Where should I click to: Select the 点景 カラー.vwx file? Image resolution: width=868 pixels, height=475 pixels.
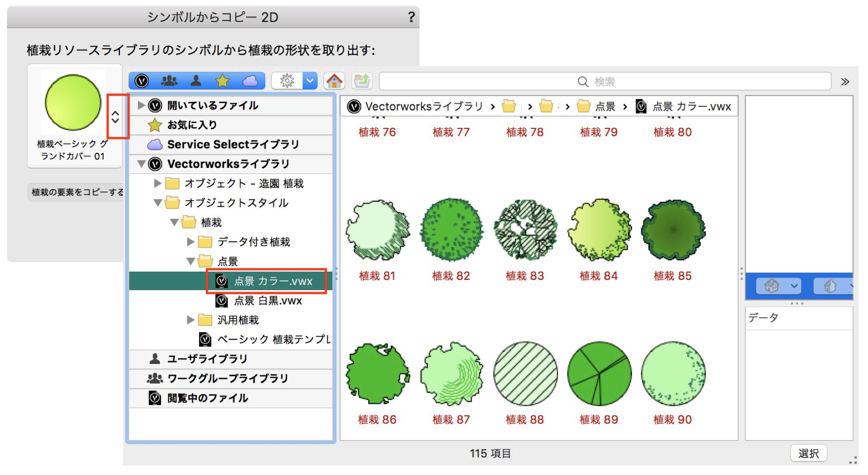click(231, 281)
